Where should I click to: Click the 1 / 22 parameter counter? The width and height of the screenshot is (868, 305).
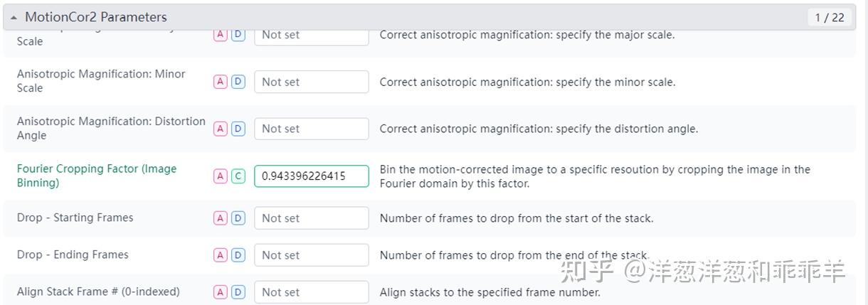pyautogui.click(x=829, y=17)
